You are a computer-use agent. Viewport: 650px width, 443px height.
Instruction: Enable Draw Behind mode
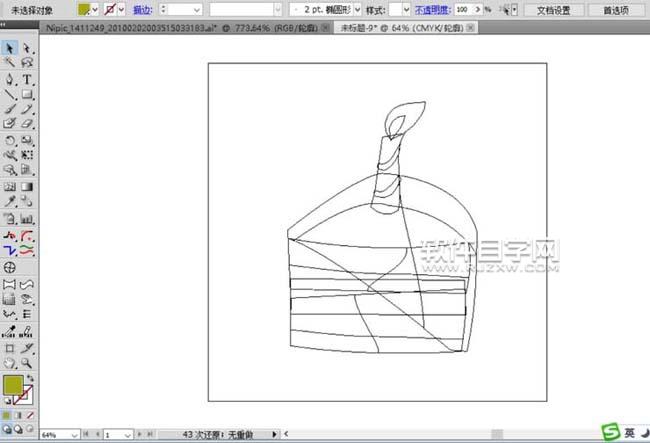click(x=18, y=429)
